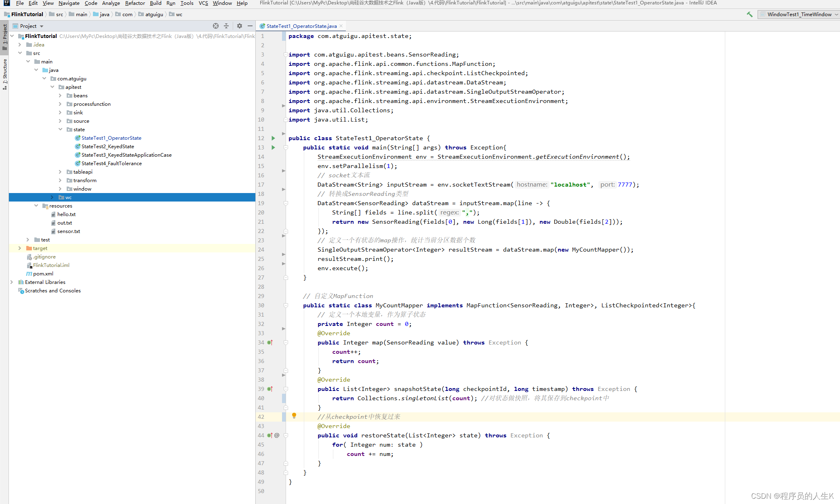The width and height of the screenshot is (840, 504).
Task: Click the Build project hammer icon
Action: click(749, 15)
